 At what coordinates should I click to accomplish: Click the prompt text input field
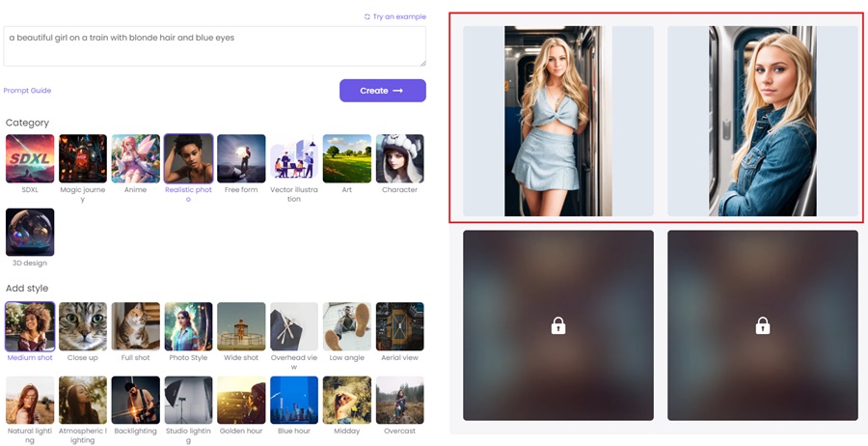coord(214,46)
